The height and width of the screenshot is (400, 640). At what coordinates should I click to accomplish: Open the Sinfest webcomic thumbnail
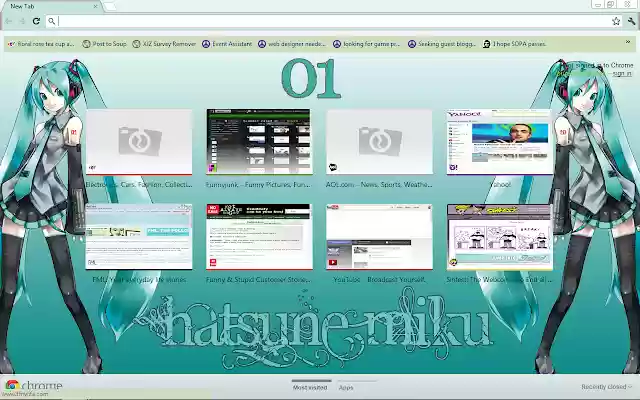point(500,237)
